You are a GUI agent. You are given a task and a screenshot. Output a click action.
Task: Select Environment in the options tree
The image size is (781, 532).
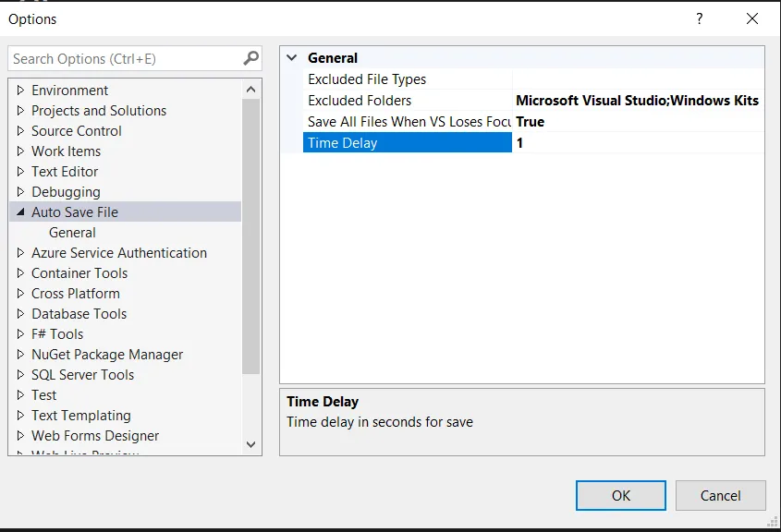[x=69, y=91]
